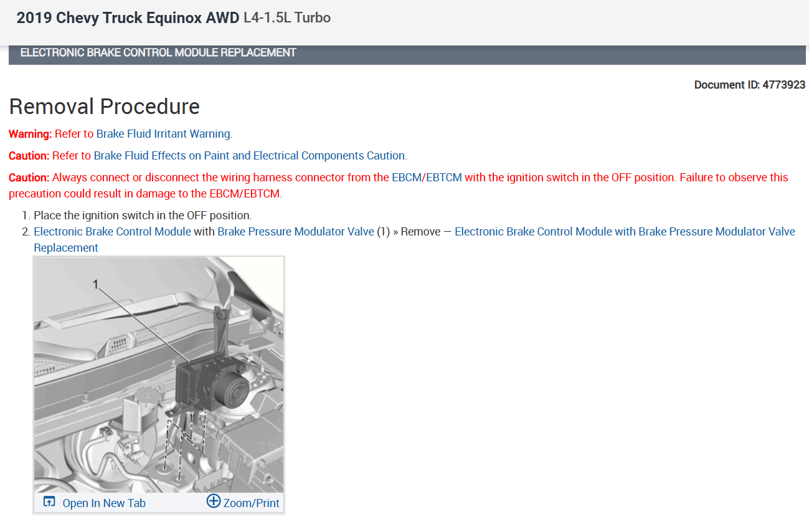Click the 2019 Chevy Truck Equinox AWD title
Screen dimensions: 809x532
coord(128,18)
